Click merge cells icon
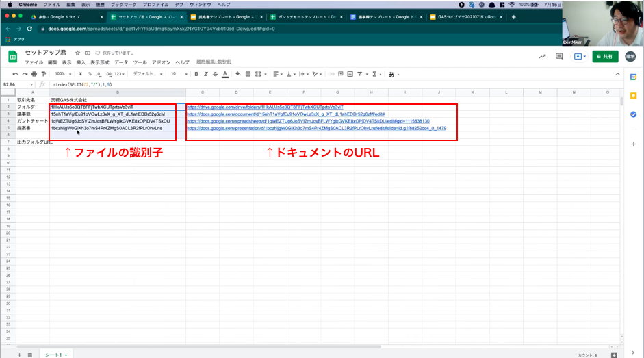The height and width of the screenshot is (358, 644). coord(258,74)
